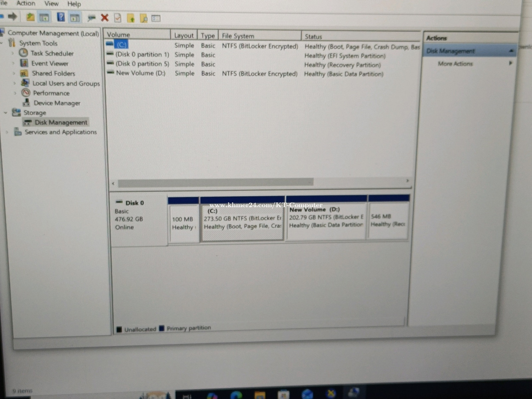Expand Services and Applications node
The image size is (532, 399).
pyautogui.click(x=7, y=132)
